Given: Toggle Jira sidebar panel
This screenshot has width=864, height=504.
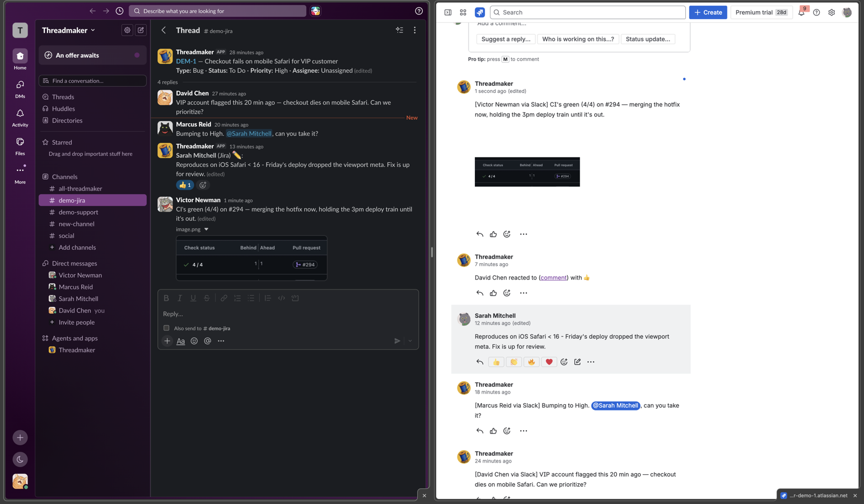Looking at the screenshot, I should point(448,12).
